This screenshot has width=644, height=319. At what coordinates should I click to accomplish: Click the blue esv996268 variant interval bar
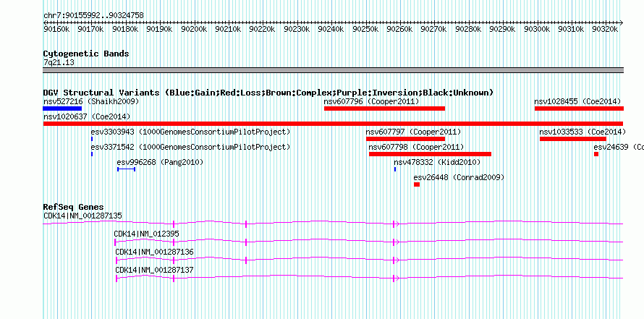click(x=126, y=169)
